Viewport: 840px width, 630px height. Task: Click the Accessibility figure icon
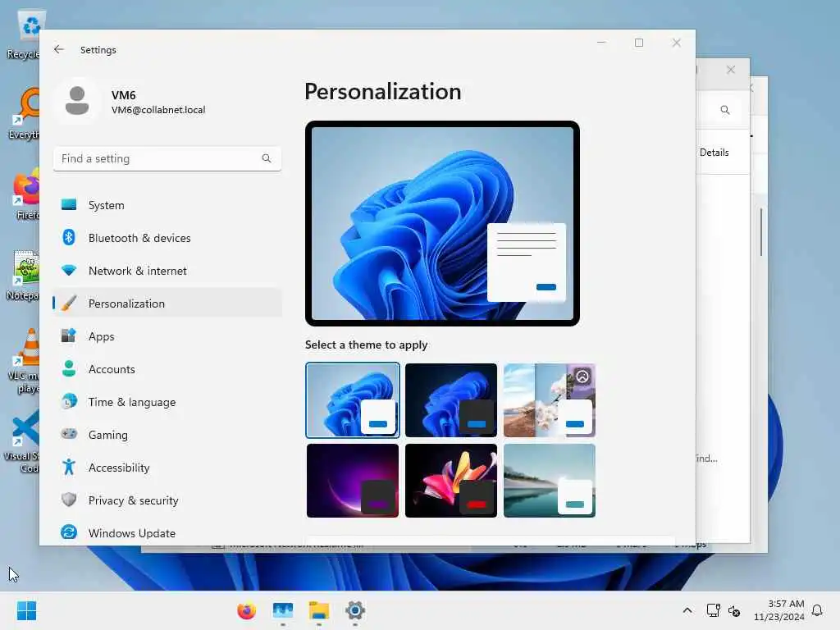tap(69, 467)
